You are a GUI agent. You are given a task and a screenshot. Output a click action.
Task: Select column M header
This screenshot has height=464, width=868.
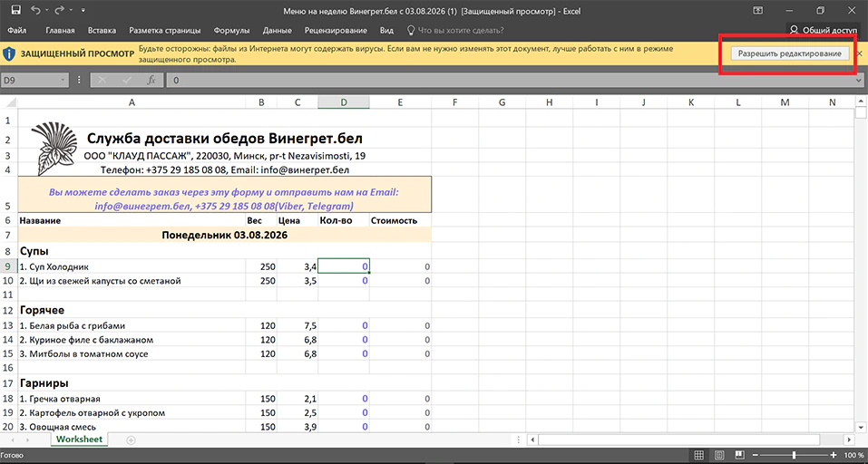tap(785, 102)
